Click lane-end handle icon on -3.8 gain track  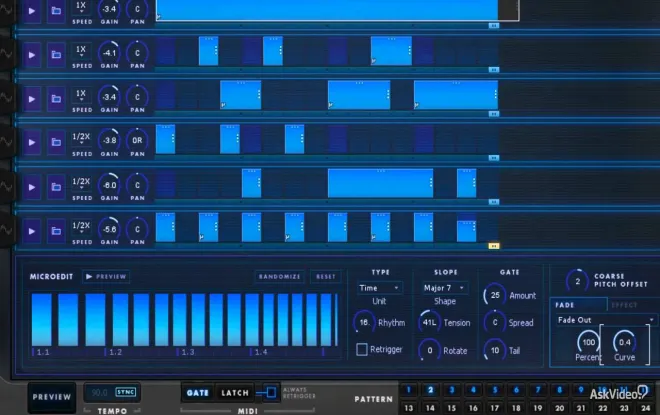494,158
